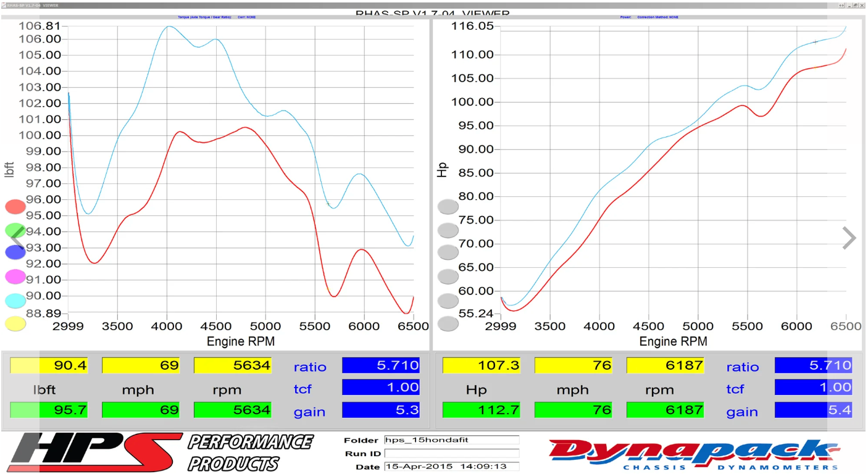
Task: Click the bottommost gray circle on Hp chart
Action: pyautogui.click(x=448, y=323)
